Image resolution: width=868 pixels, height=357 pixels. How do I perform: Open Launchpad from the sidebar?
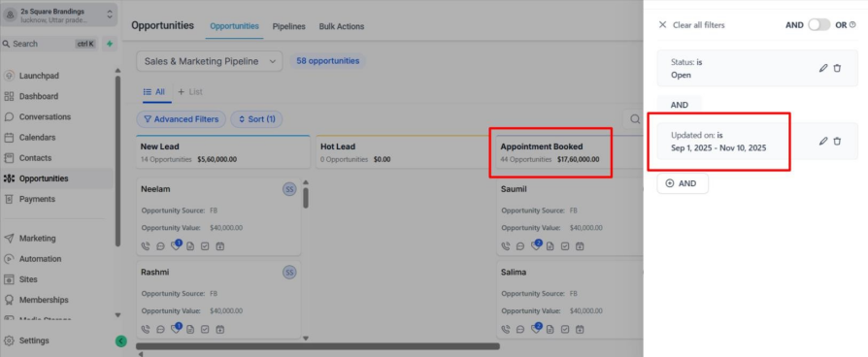[x=39, y=76]
